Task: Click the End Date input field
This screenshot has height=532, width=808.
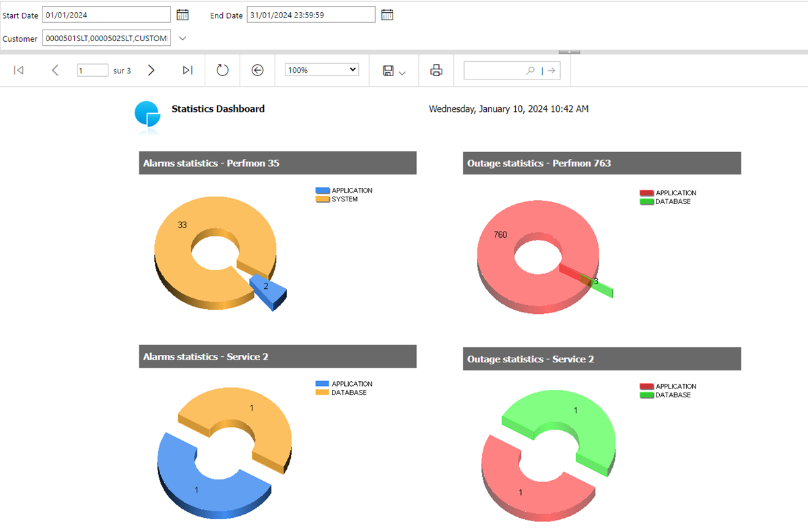Action: coord(310,15)
